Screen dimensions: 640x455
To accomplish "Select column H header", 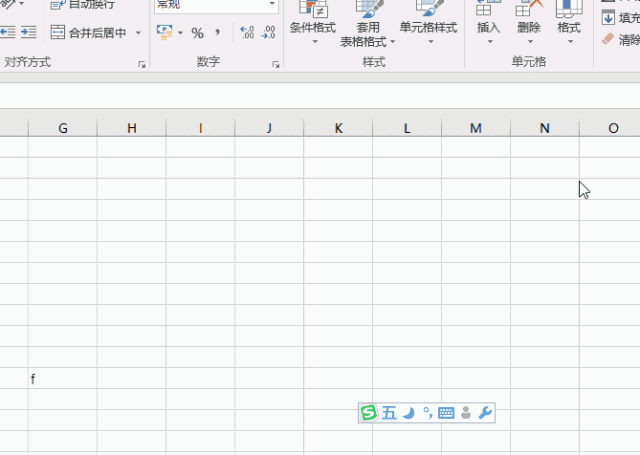I will [x=131, y=128].
